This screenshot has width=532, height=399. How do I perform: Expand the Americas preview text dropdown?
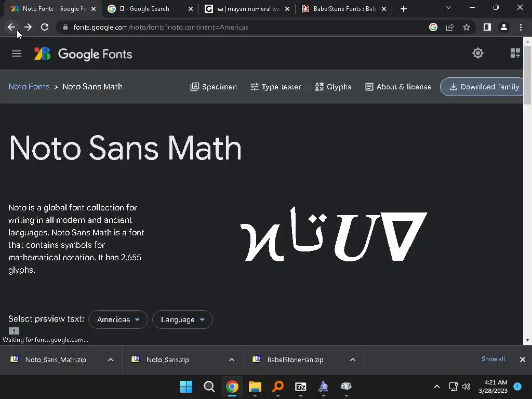click(118, 320)
